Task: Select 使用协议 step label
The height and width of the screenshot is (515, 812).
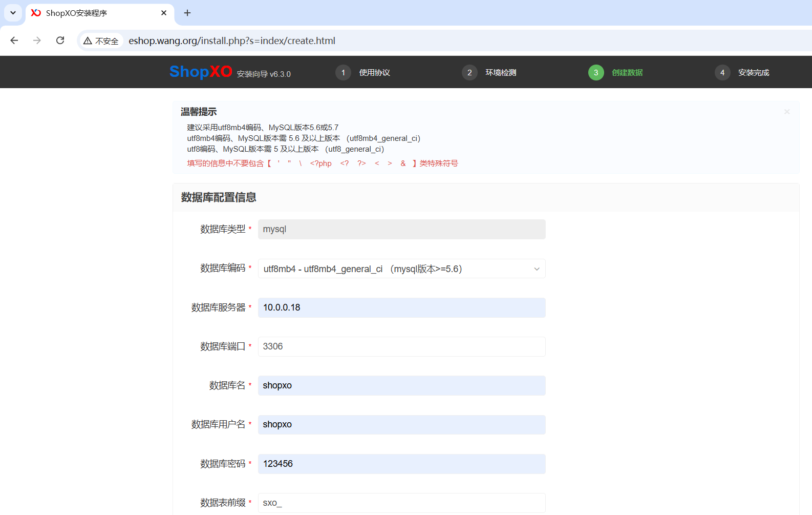Action: tap(375, 73)
